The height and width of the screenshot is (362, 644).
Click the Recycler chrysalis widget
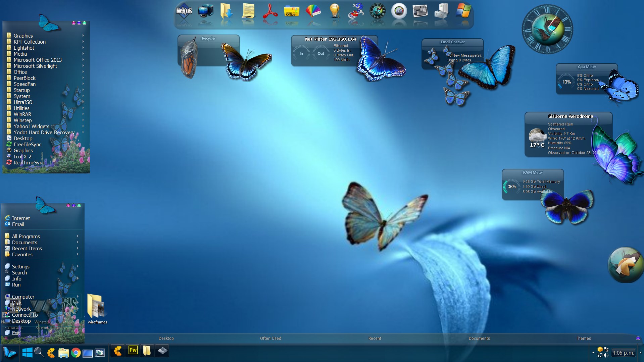coord(189,57)
